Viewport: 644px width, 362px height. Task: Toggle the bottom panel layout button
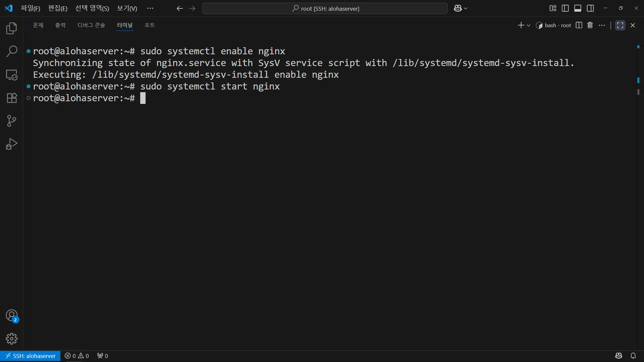(578, 8)
